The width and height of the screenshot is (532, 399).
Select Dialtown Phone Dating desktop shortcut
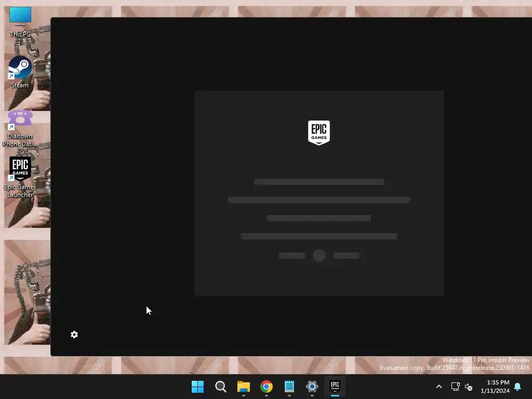(20, 129)
